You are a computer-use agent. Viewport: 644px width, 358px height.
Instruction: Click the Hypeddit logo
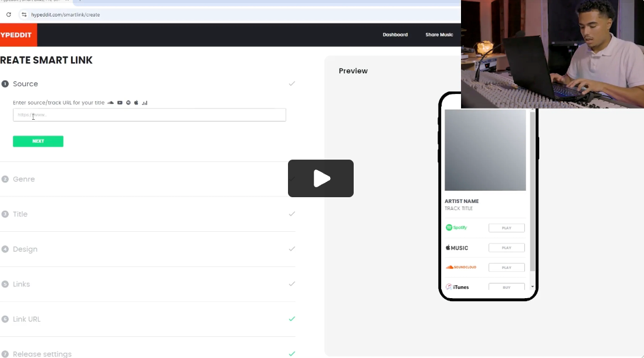(x=17, y=35)
